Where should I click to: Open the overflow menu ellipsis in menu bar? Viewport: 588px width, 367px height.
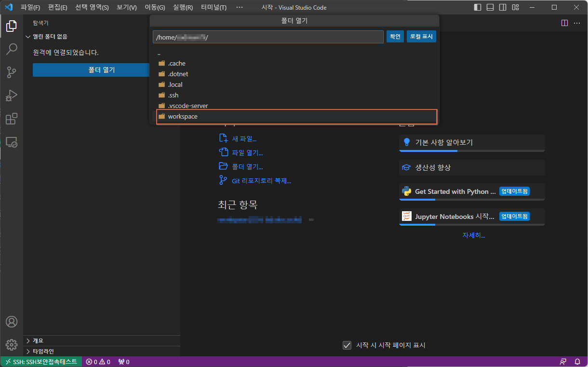tap(240, 7)
